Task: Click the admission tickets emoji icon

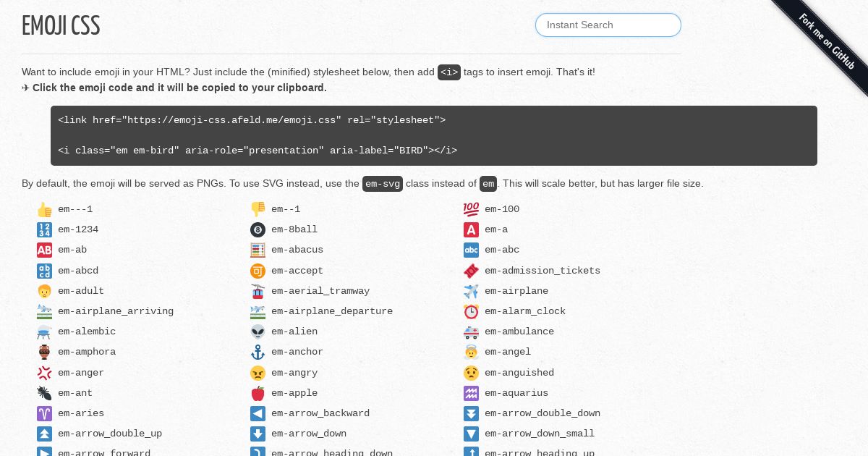Action: 471,271
